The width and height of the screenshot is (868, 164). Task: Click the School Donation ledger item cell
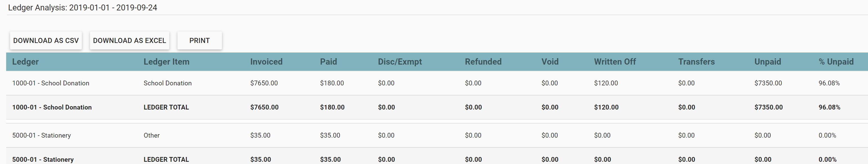point(167,83)
